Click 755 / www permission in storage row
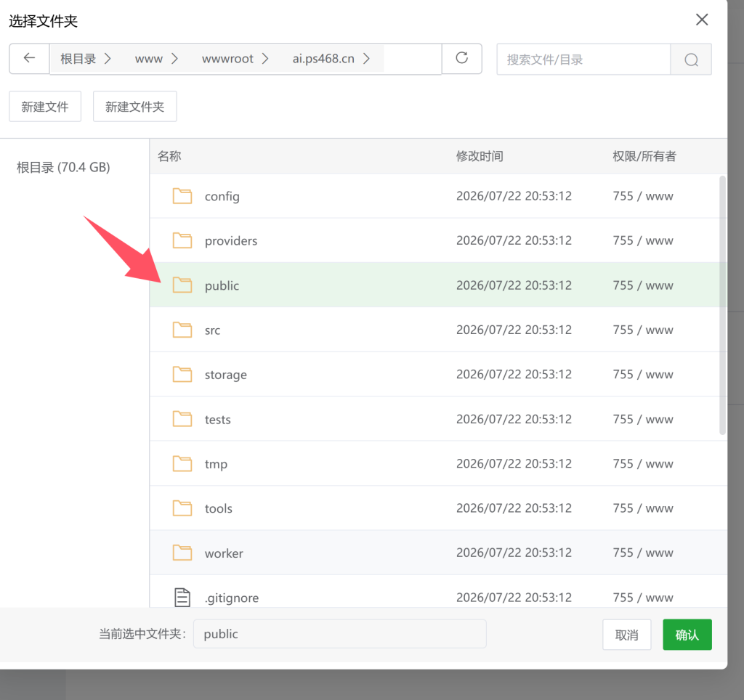 [643, 374]
